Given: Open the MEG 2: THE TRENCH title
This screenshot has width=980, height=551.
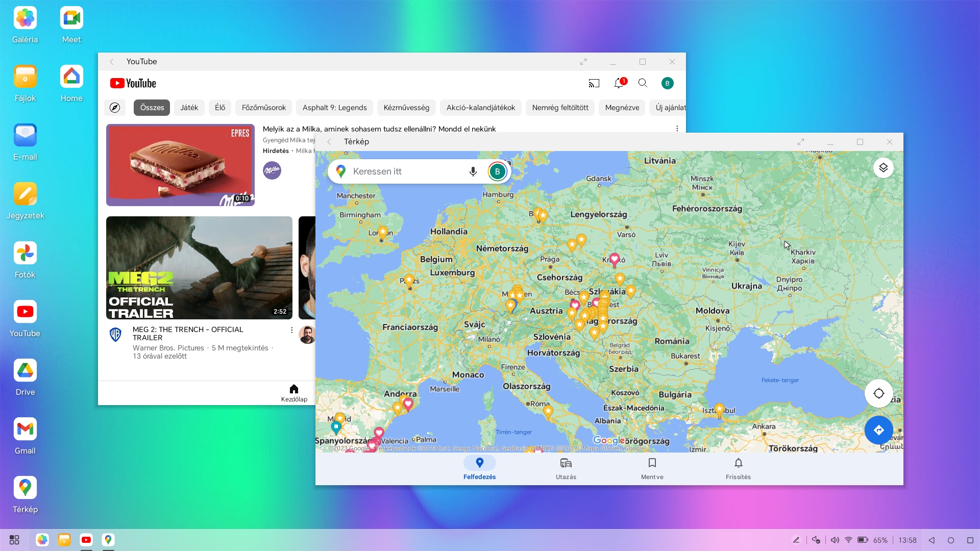Looking at the screenshot, I should (x=188, y=334).
